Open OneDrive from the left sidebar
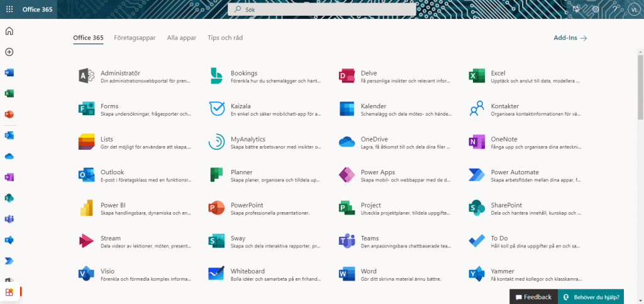This screenshot has width=644, height=304. pos(9,156)
